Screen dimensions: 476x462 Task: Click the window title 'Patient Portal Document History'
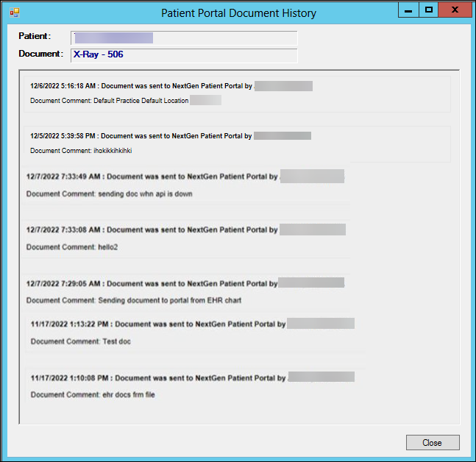[x=238, y=13]
